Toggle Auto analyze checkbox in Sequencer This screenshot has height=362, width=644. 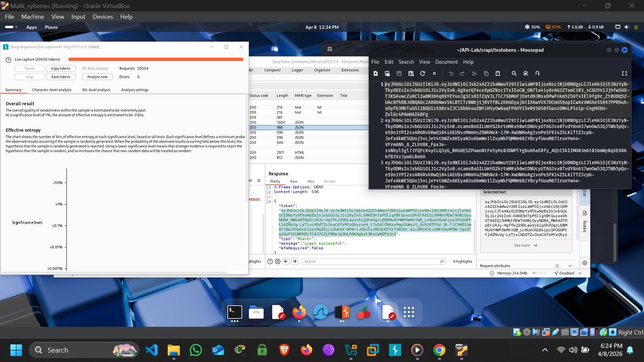84,69
